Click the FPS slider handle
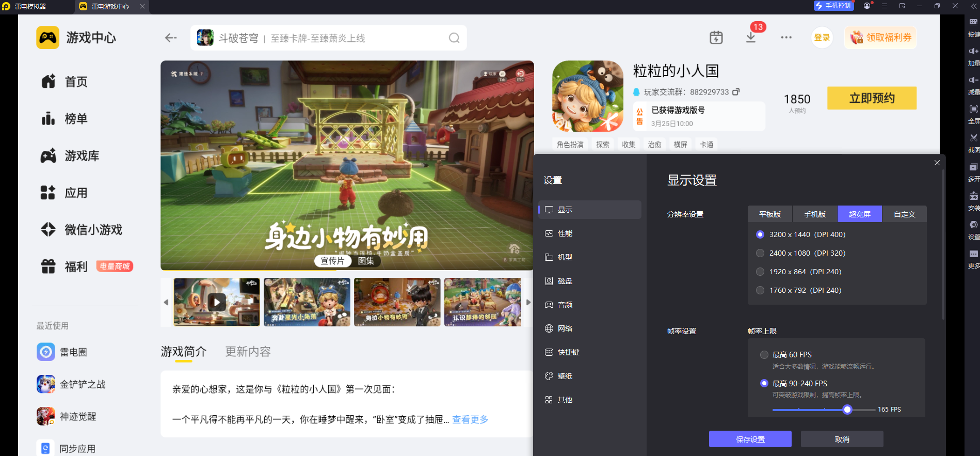Image resolution: width=980 pixels, height=456 pixels. click(x=847, y=410)
